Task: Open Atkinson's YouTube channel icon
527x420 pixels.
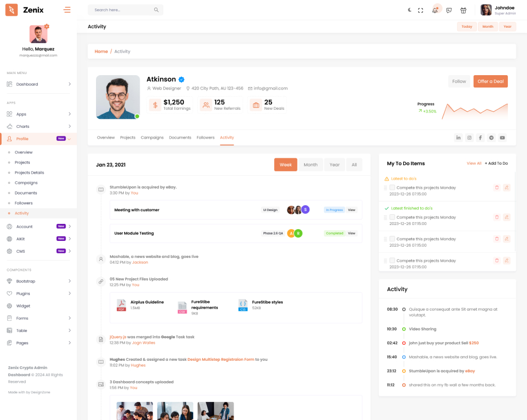Action: pyautogui.click(x=502, y=138)
